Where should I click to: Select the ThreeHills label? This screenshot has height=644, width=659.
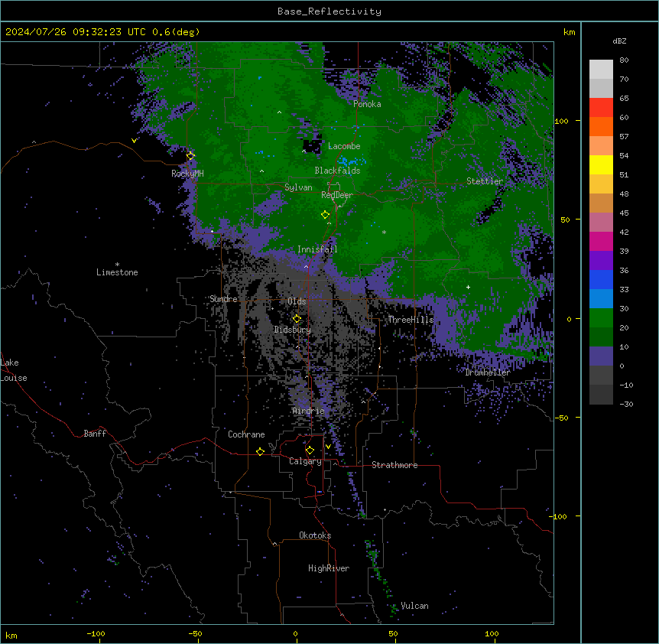pyautogui.click(x=411, y=320)
